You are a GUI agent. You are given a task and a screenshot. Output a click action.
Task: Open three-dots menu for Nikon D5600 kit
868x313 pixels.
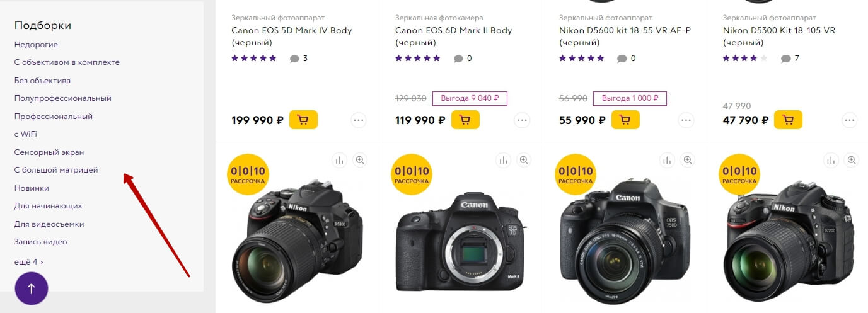686,120
